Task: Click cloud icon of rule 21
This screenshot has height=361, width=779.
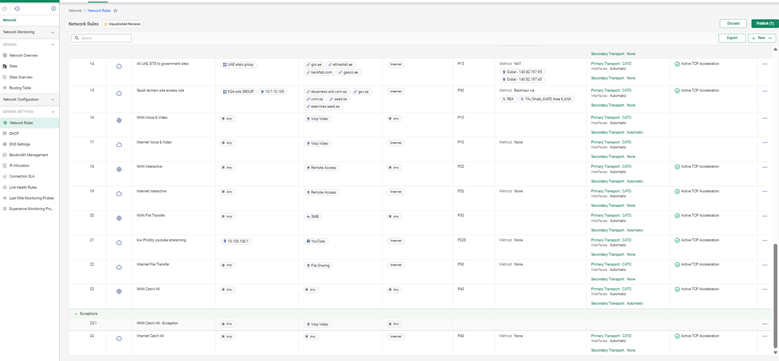Action: [x=119, y=242]
